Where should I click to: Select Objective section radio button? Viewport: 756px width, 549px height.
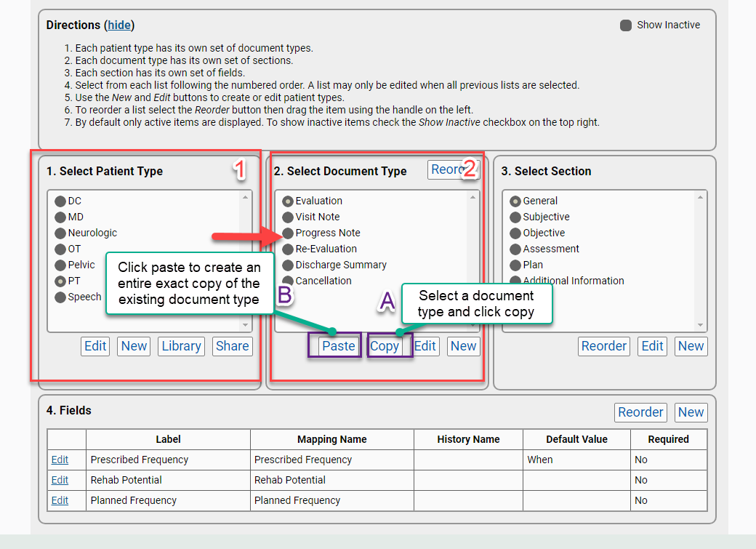click(515, 233)
